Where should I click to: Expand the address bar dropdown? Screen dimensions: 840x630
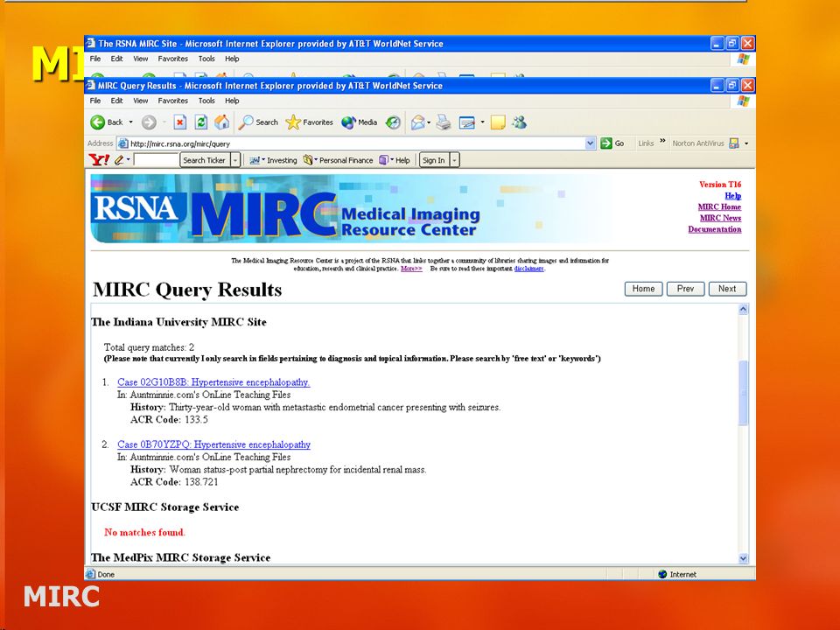click(x=591, y=143)
